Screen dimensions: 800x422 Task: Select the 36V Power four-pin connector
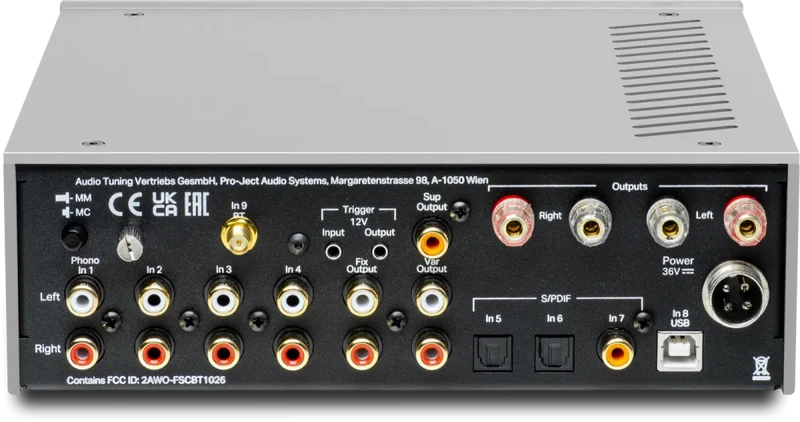tap(735, 294)
